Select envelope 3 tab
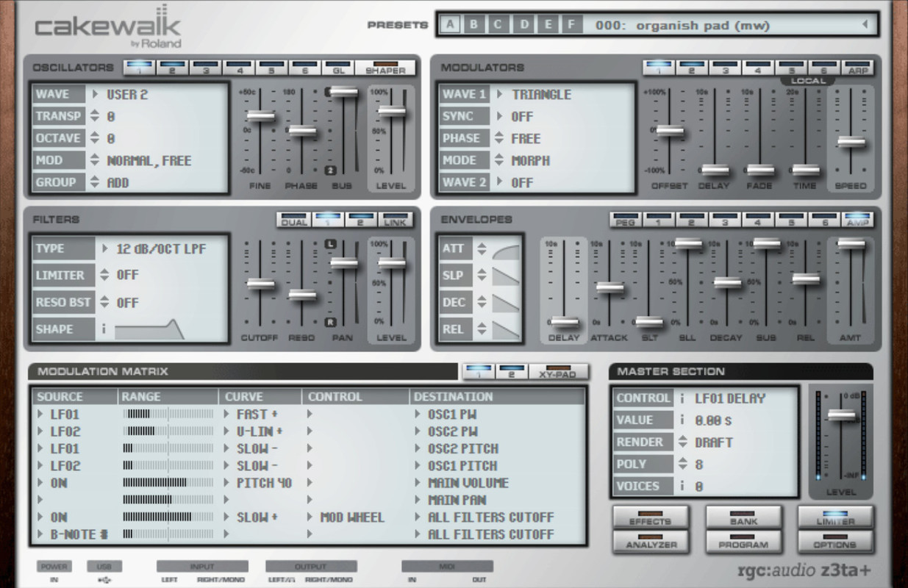 click(724, 220)
